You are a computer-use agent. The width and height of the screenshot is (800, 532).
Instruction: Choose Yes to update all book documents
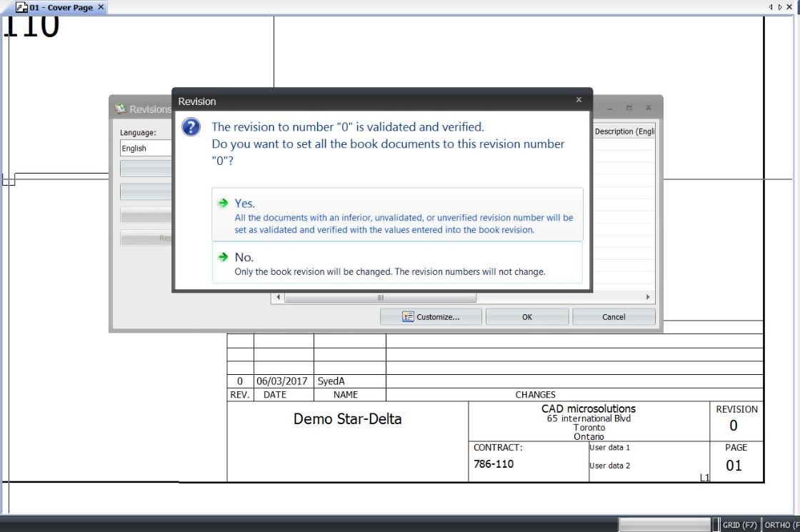tap(397, 215)
